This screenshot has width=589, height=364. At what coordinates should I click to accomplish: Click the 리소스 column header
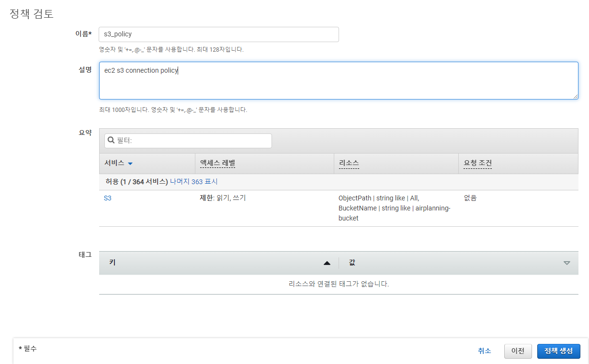349,163
